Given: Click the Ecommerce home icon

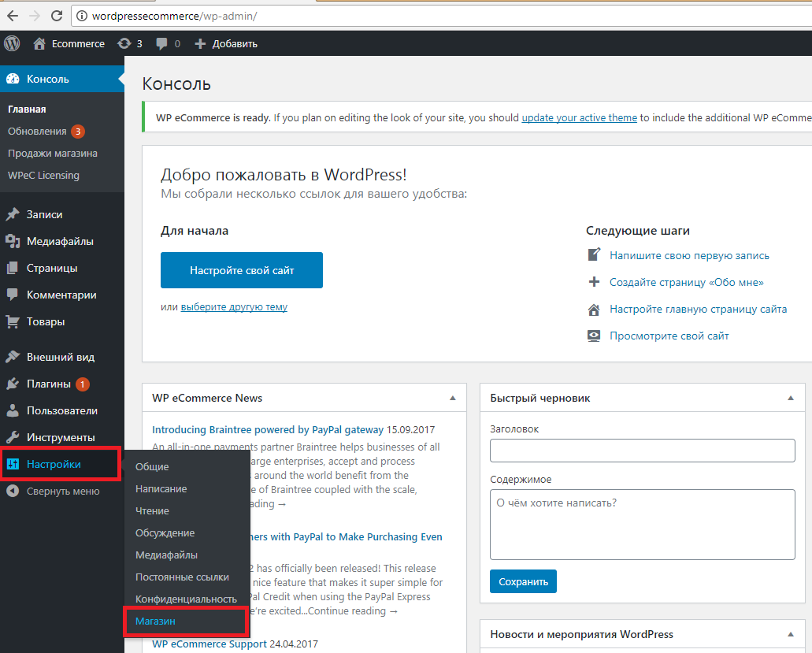Looking at the screenshot, I should [39, 43].
